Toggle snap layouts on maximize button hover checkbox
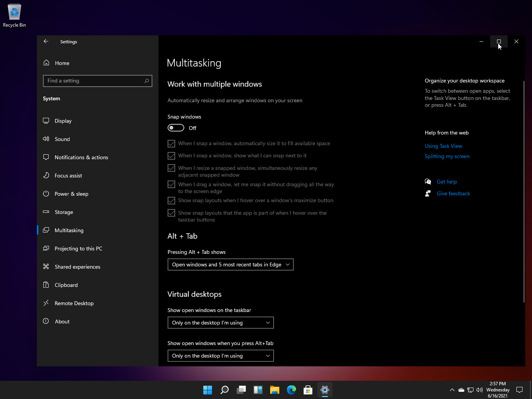 171,201
